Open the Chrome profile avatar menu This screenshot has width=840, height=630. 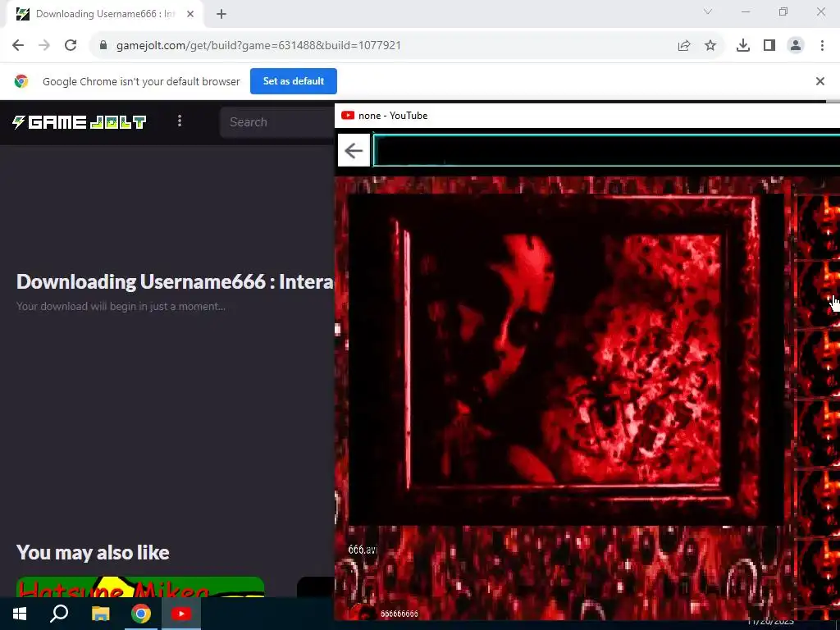tap(796, 46)
